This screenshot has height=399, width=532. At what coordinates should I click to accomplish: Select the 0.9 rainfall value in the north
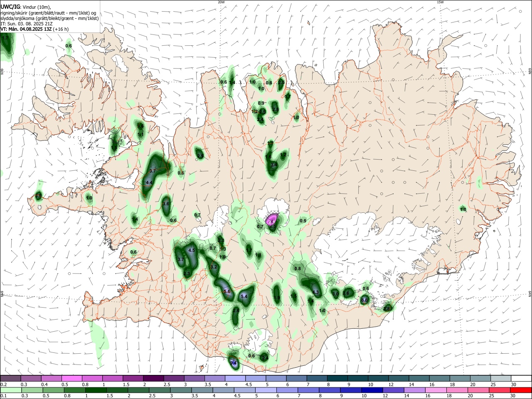pos(261,103)
